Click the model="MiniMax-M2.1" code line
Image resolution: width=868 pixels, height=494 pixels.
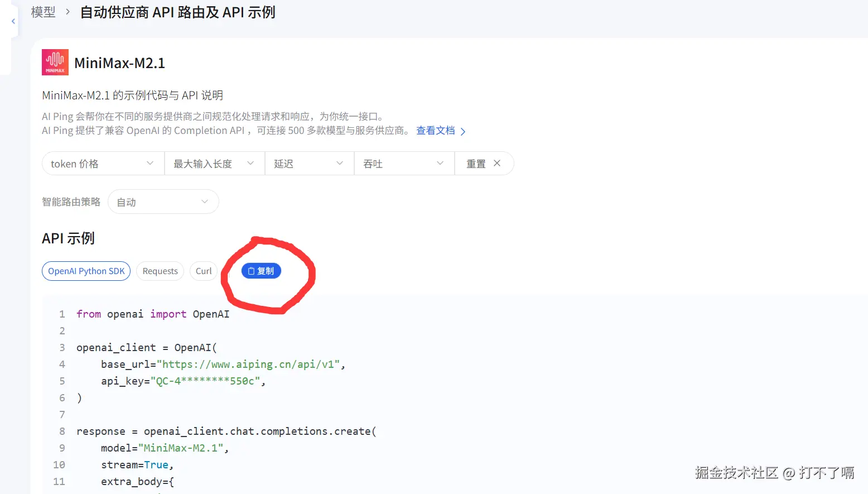[165, 448]
